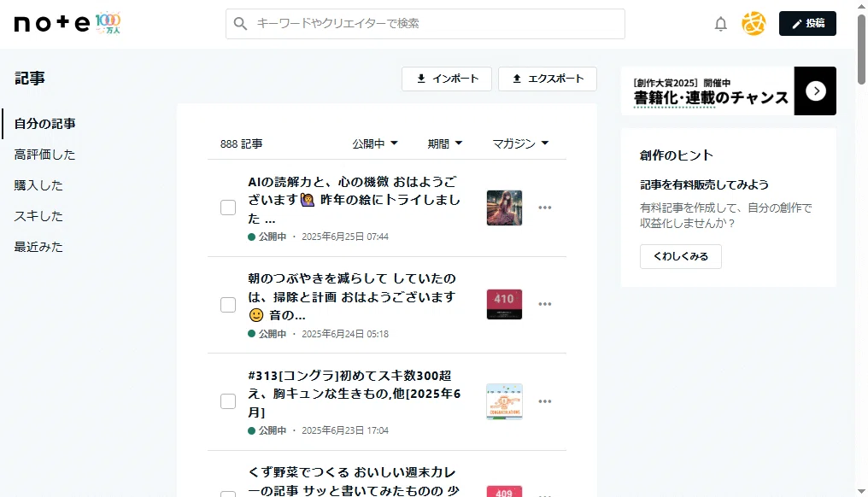Open the user profile avatar
The width and height of the screenshot is (868, 497).
point(754,24)
